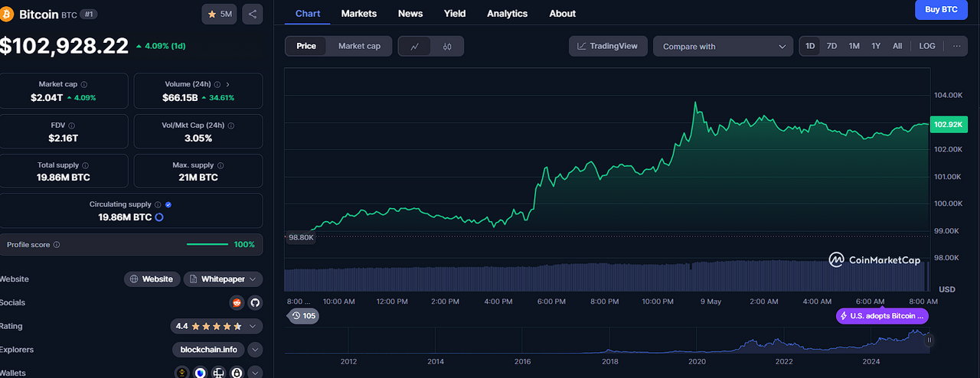
Task: Open the Reddit social link
Action: (x=237, y=302)
